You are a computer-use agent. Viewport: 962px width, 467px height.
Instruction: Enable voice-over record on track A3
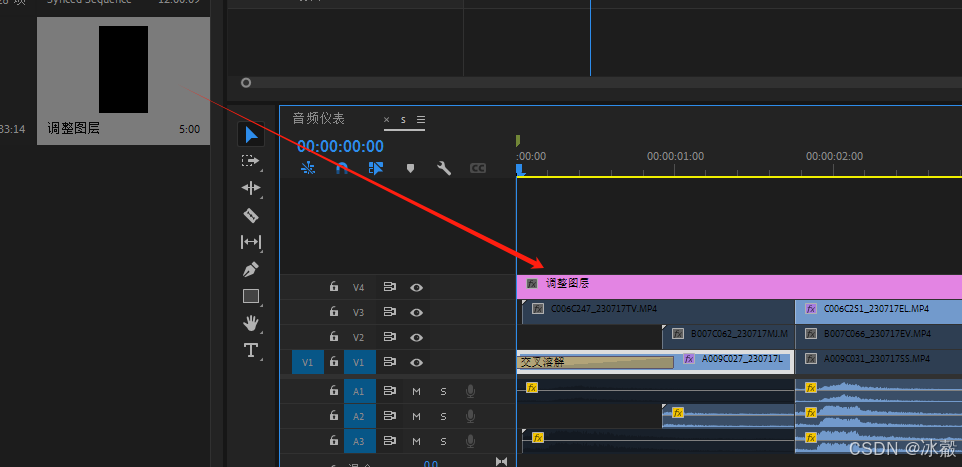tap(470, 441)
